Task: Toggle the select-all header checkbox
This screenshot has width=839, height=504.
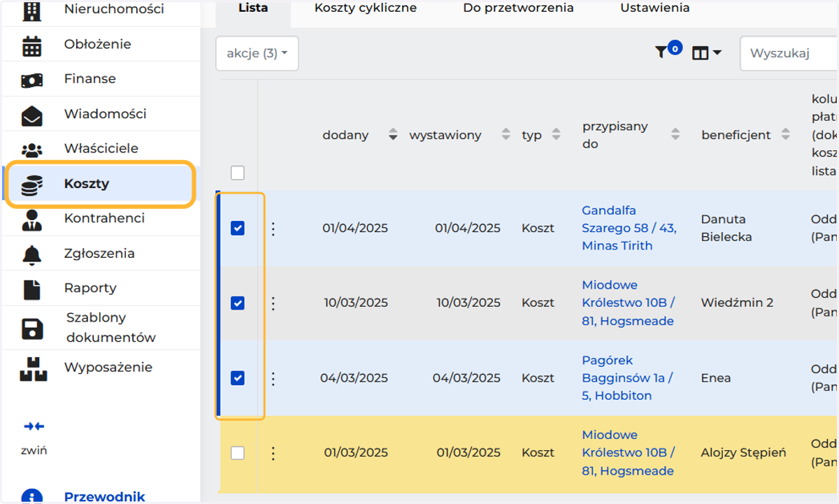Action: (238, 173)
